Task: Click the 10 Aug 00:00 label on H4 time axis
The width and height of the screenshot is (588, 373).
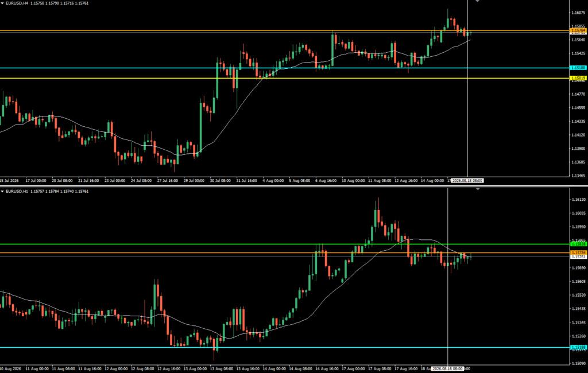Action: [x=353, y=180]
